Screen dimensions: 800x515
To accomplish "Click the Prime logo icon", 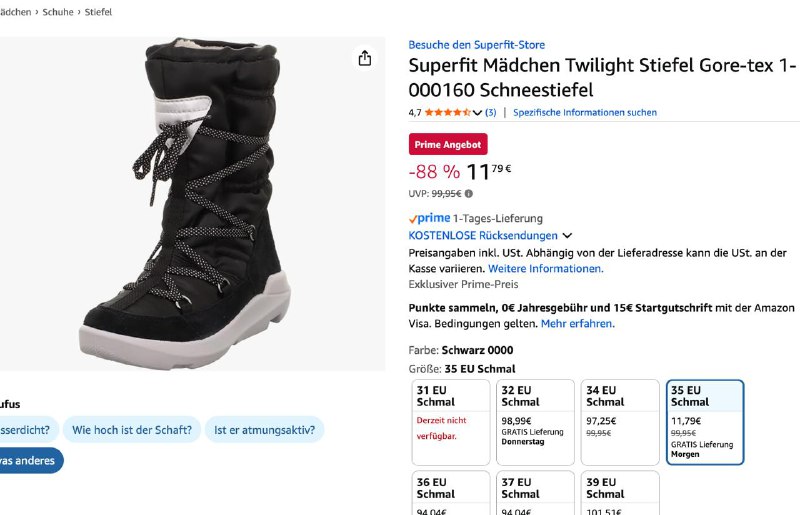I will coord(429,218).
